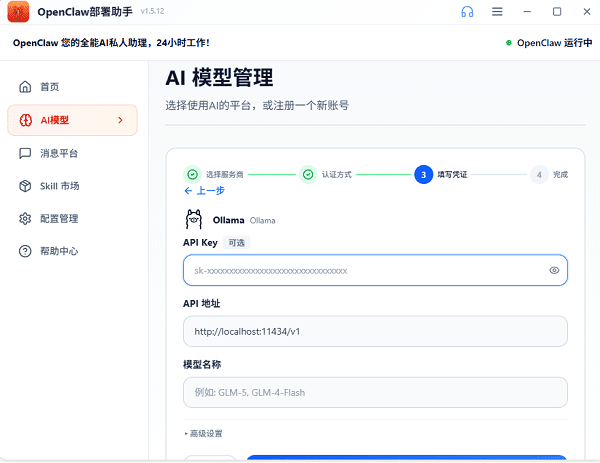
Task: Expand the 高级设置 section
Action: 203,434
